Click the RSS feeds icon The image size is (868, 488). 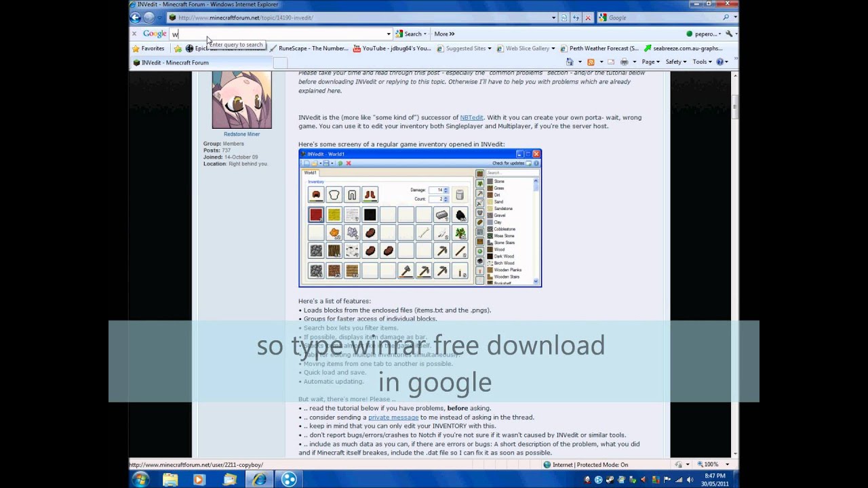tap(591, 62)
